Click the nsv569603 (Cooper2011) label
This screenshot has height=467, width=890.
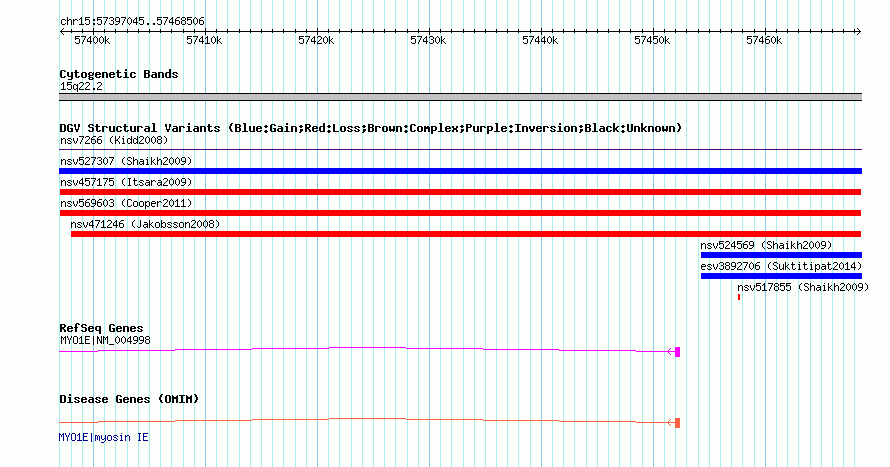point(126,203)
